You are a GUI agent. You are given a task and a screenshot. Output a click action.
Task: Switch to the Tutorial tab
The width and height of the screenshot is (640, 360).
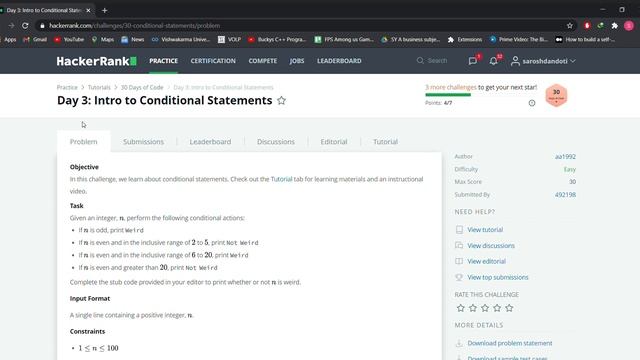tap(385, 142)
